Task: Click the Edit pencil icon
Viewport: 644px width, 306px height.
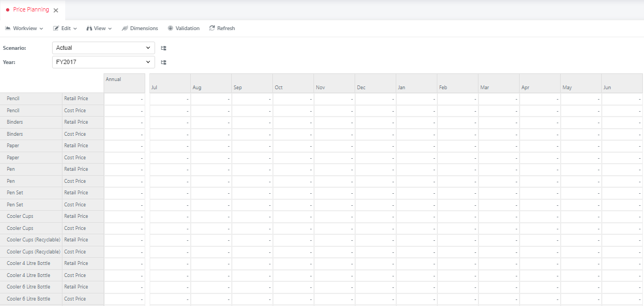Action: [56, 28]
